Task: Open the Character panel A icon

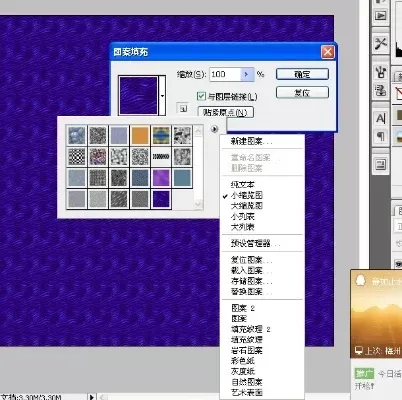Action: (x=381, y=118)
